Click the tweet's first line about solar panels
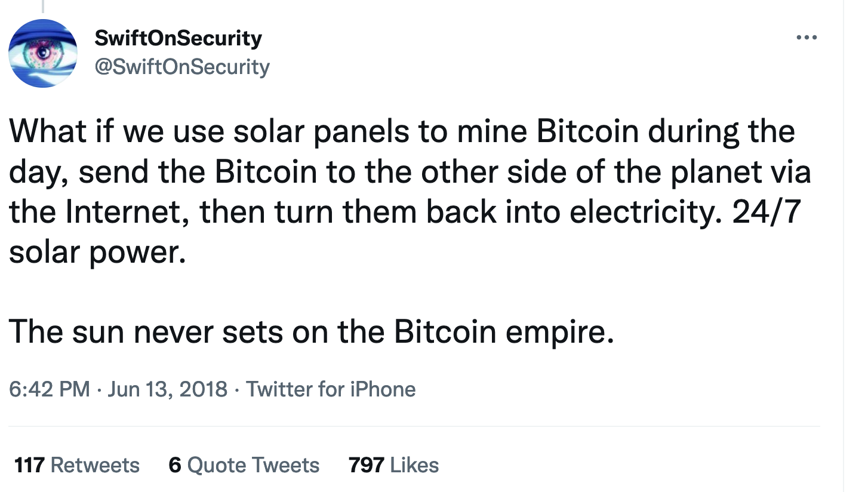The image size is (868, 492). tap(401, 131)
